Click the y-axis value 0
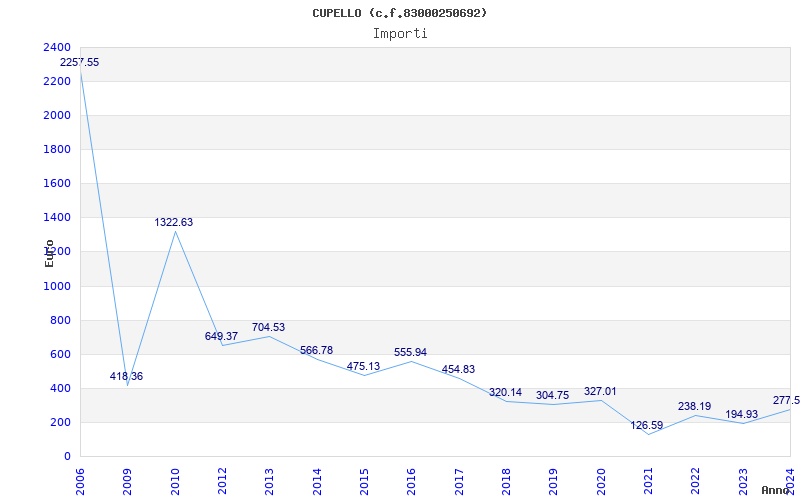The height and width of the screenshot is (500, 800). [67, 456]
